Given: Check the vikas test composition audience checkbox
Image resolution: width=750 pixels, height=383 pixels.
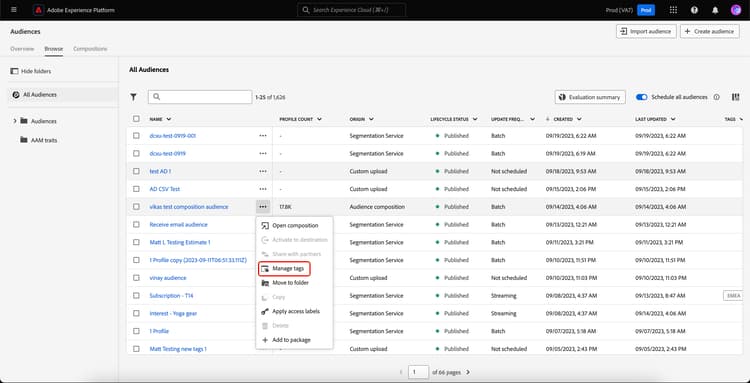Looking at the screenshot, I should pos(136,207).
